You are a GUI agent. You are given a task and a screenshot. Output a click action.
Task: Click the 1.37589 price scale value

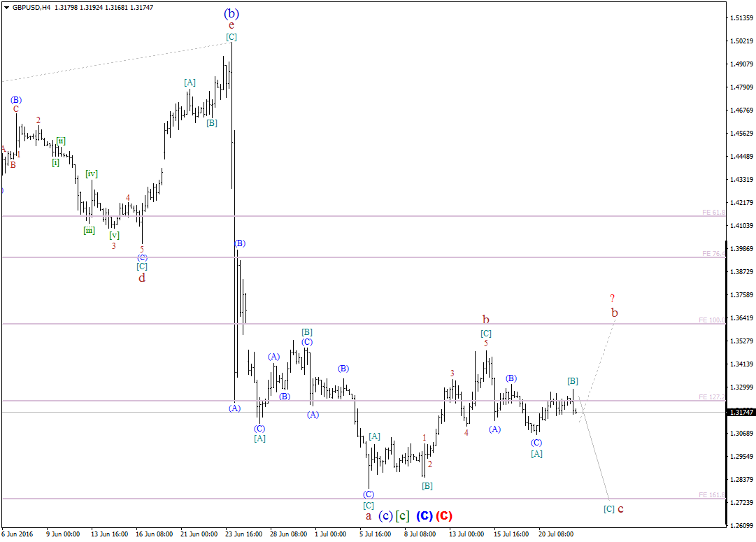[x=741, y=294]
